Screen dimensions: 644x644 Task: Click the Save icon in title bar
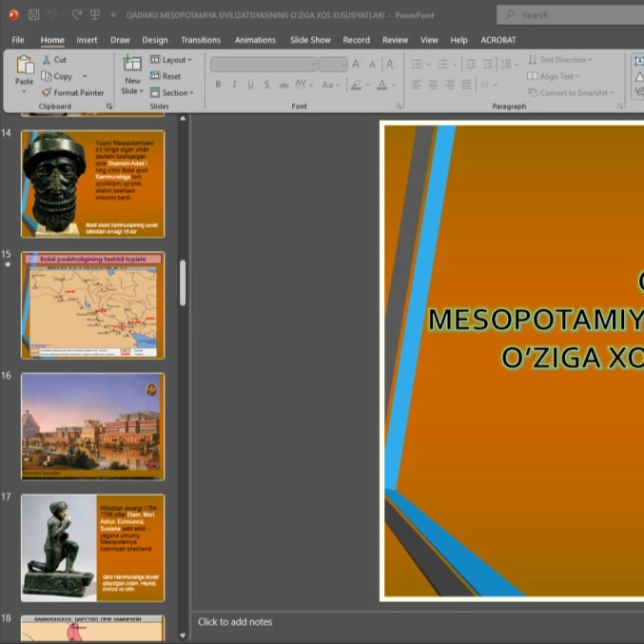click(x=33, y=15)
